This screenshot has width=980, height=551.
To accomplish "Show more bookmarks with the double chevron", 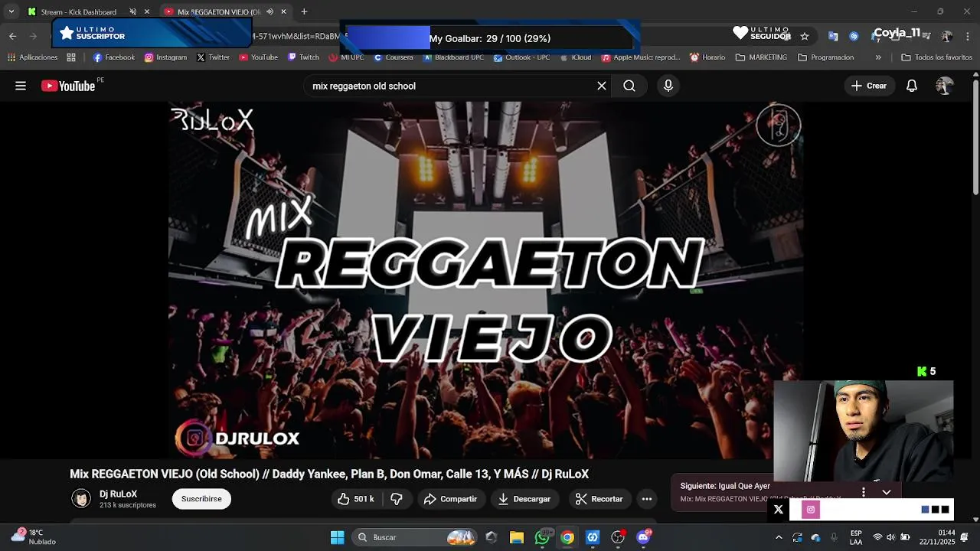I will tap(878, 57).
